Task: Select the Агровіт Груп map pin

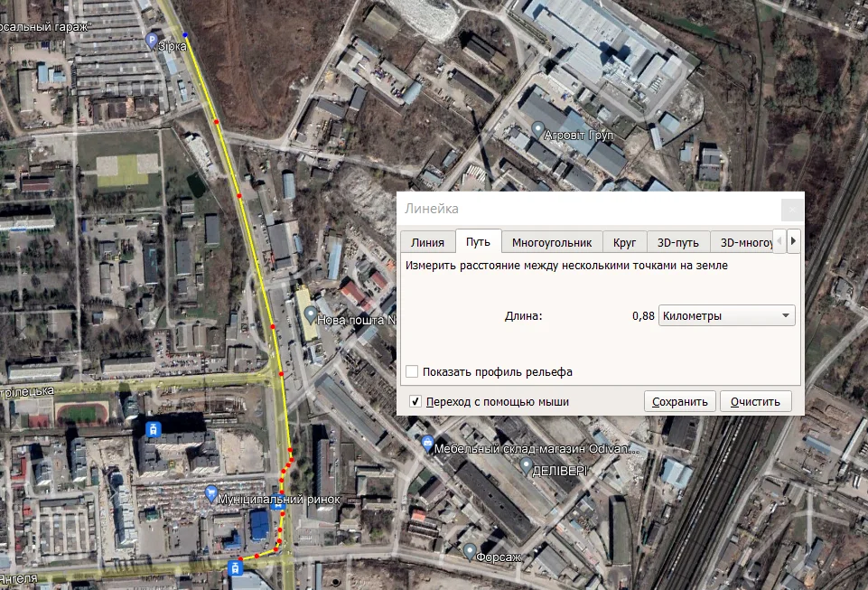Action: click(x=539, y=130)
